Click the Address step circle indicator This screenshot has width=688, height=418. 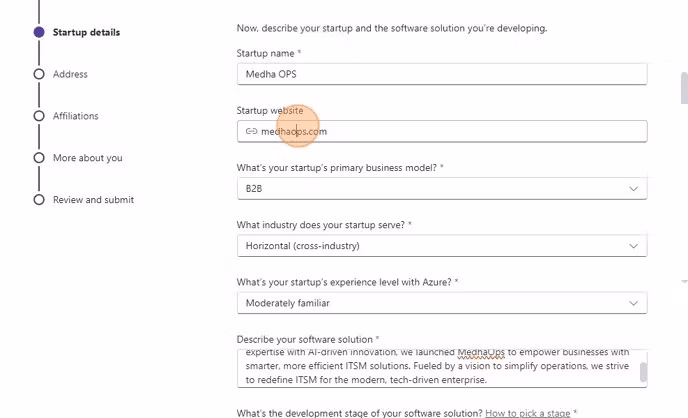38,74
